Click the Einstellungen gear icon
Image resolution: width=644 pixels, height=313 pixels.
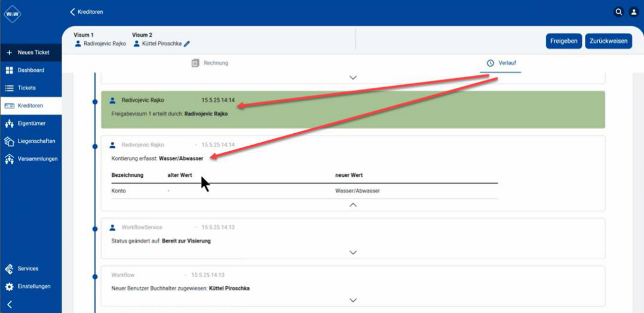[9, 286]
